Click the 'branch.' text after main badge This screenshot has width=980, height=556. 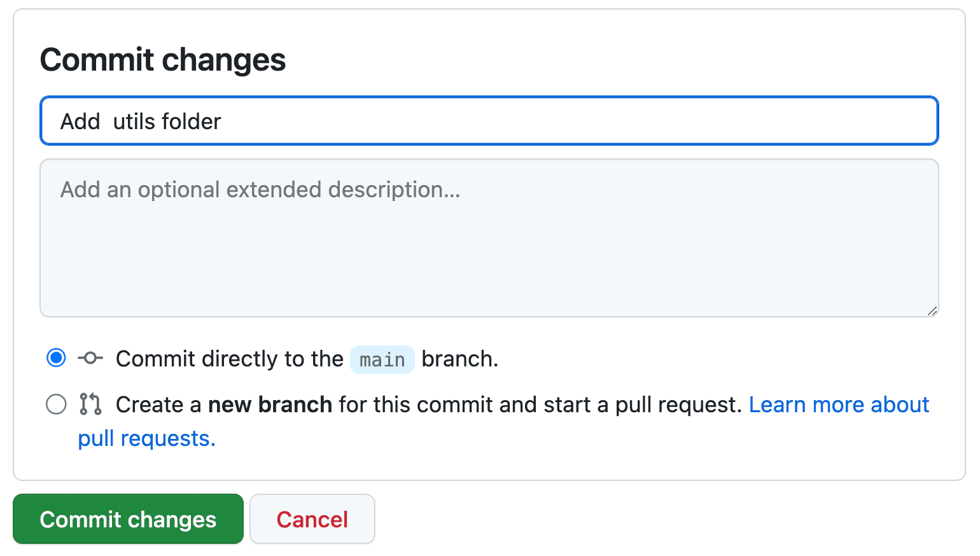tap(459, 359)
